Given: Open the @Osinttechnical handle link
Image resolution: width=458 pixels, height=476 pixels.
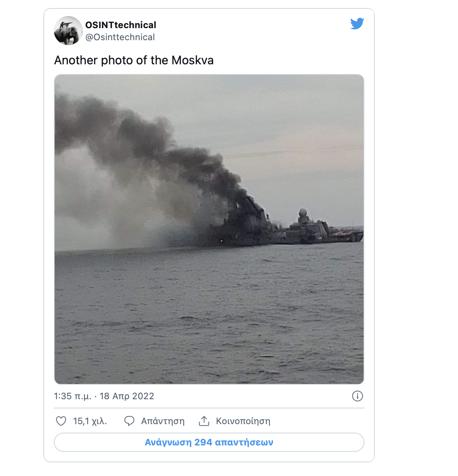Looking at the screenshot, I should pyautogui.click(x=120, y=37).
